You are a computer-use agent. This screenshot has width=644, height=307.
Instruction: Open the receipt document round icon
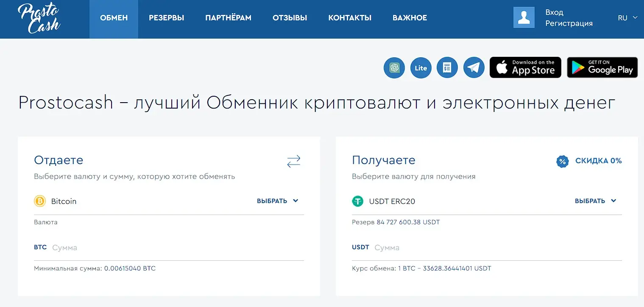447,68
